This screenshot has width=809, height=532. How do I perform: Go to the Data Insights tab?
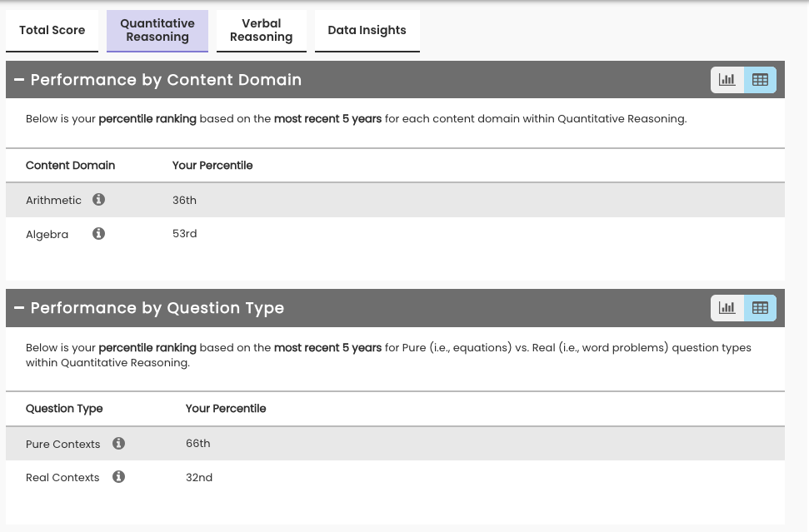(x=367, y=31)
